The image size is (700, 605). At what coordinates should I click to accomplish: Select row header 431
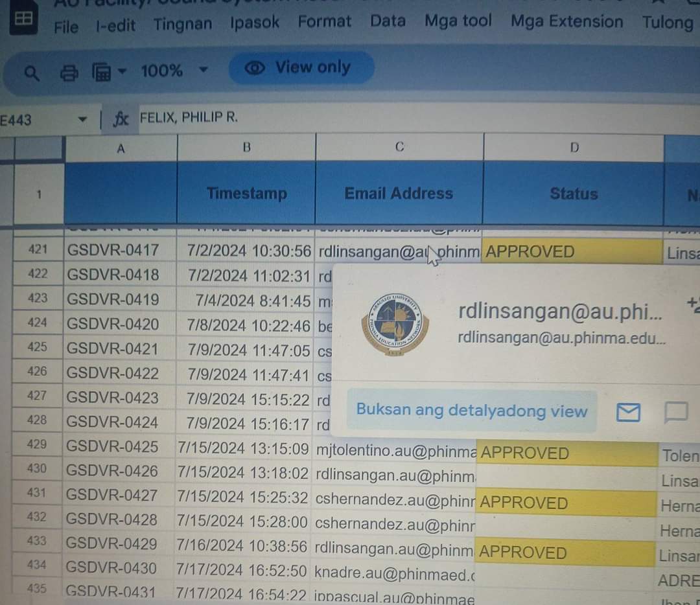[36, 492]
